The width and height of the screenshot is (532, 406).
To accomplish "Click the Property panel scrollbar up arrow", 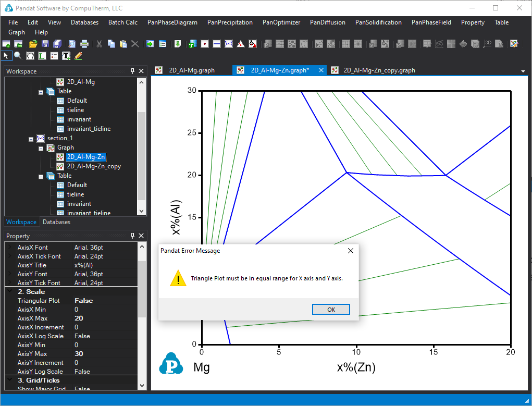I will coord(142,247).
